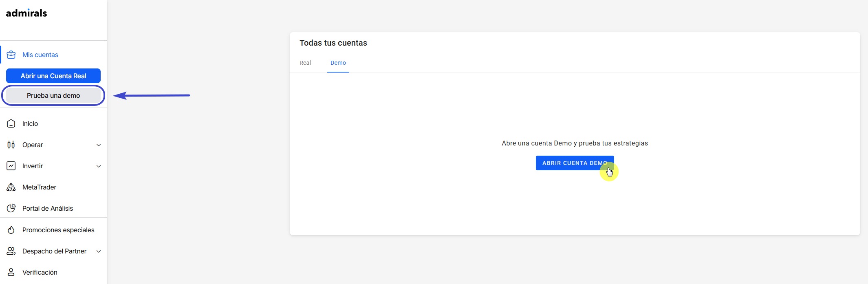Click the Verificación person icon

point(11,272)
